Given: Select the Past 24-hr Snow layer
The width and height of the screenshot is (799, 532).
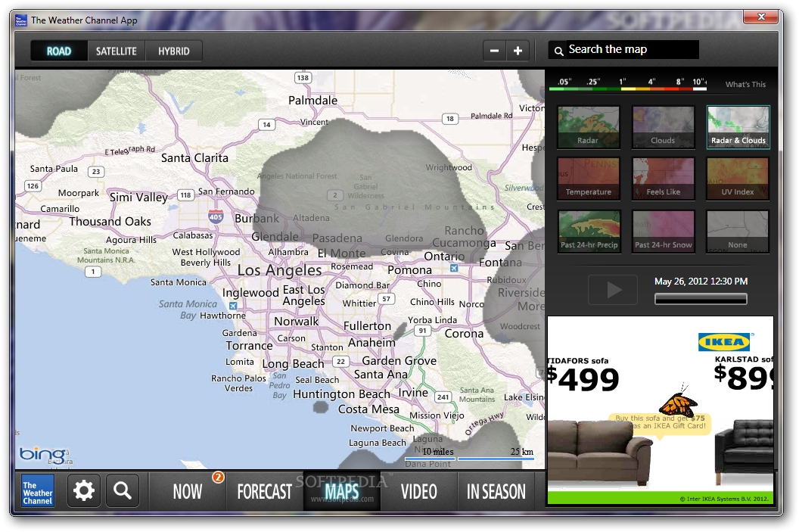Looking at the screenshot, I should [x=663, y=232].
